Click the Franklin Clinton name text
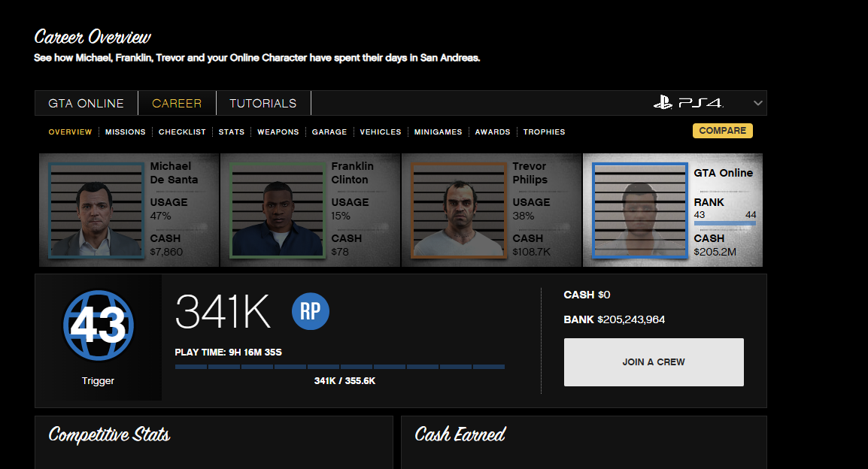 coord(353,173)
